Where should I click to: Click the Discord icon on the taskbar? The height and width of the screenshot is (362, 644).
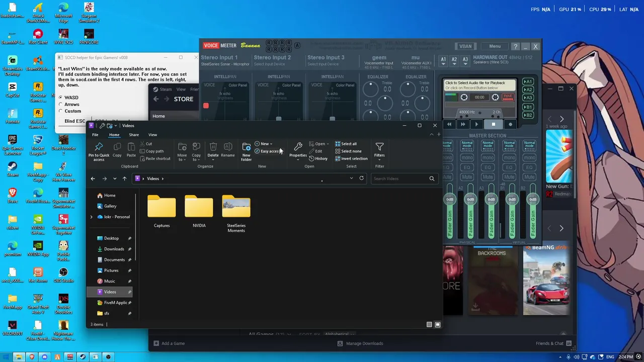[x=44, y=357]
